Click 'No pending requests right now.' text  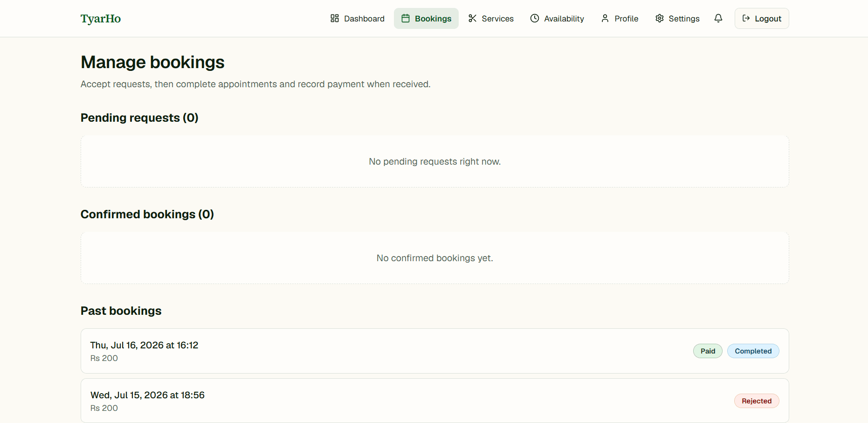pyautogui.click(x=434, y=161)
